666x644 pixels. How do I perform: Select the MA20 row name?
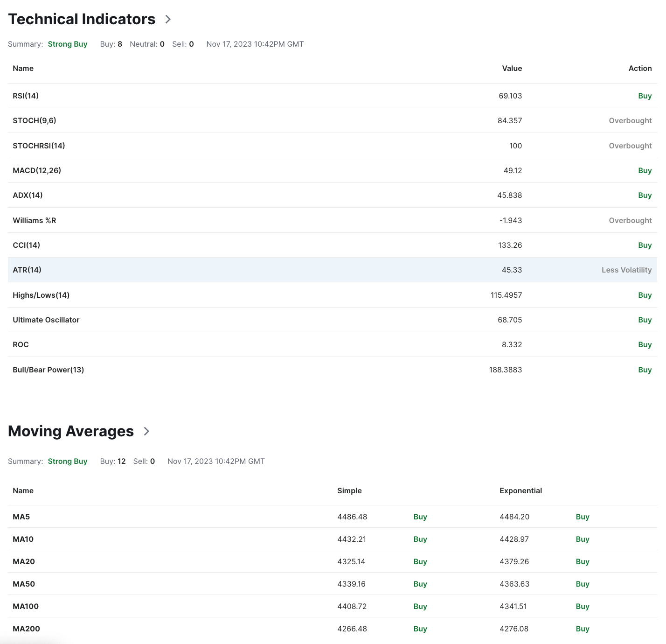click(24, 561)
